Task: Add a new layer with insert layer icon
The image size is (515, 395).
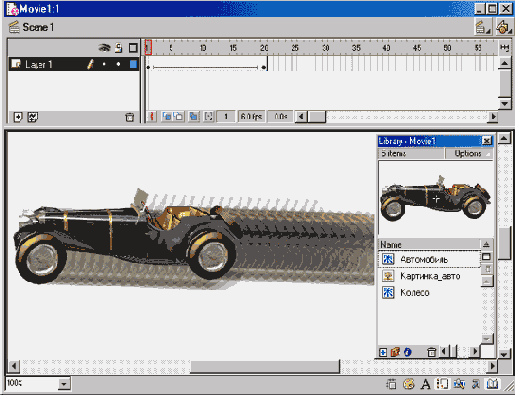Action: pos(17,117)
